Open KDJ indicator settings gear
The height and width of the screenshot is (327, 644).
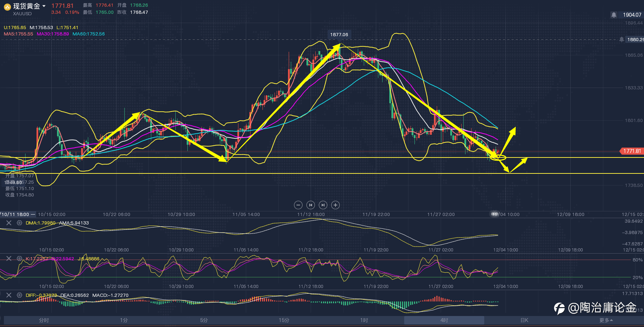pyautogui.click(x=19, y=259)
